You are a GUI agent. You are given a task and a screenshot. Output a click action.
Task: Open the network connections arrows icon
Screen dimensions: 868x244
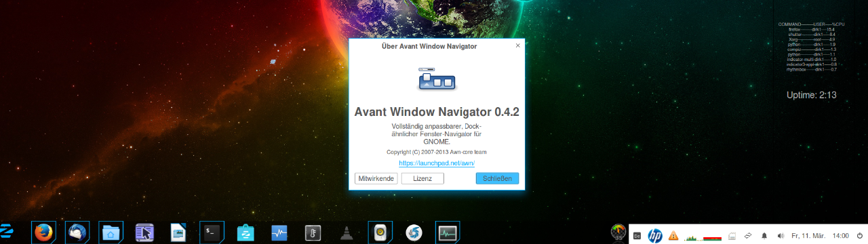tap(748, 236)
